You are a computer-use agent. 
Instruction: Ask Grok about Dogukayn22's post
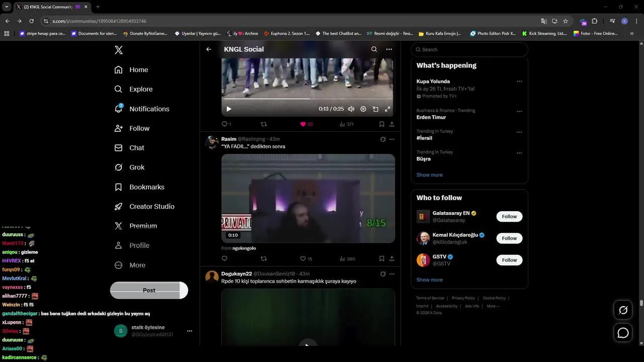[x=383, y=274]
